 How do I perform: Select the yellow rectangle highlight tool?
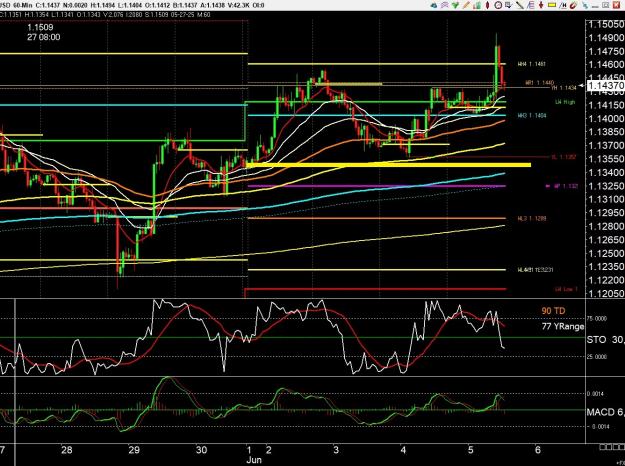[552, 5]
